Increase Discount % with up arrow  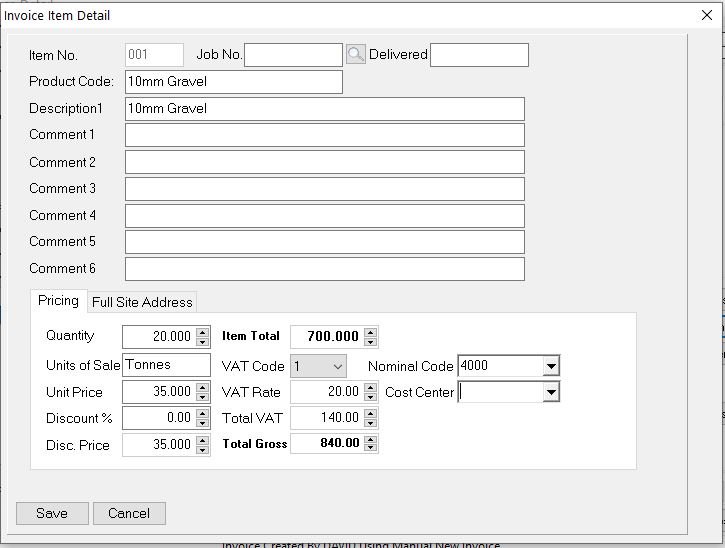coord(202,413)
